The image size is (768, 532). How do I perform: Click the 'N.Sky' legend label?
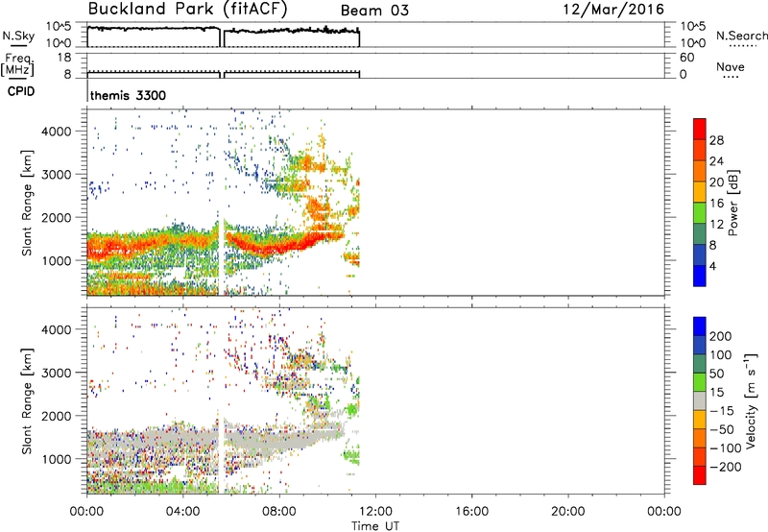tap(18, 36)
